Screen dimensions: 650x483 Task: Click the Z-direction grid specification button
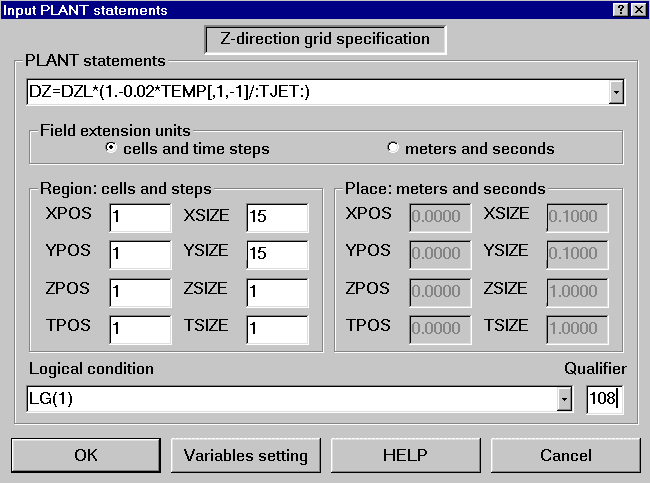(x=325, y=40)
